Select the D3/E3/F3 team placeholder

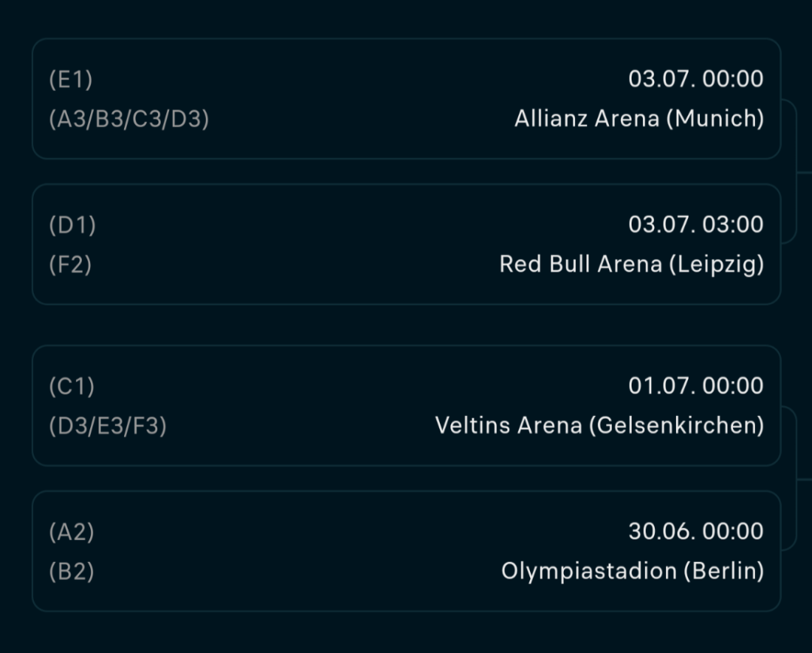[x=108, y=426]
